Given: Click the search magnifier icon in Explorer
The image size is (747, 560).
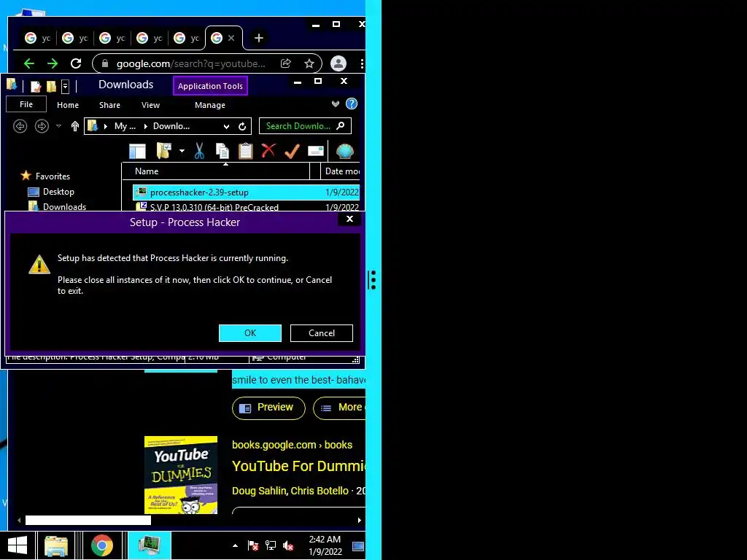Looking at the screenshot, I should [340, 125].
